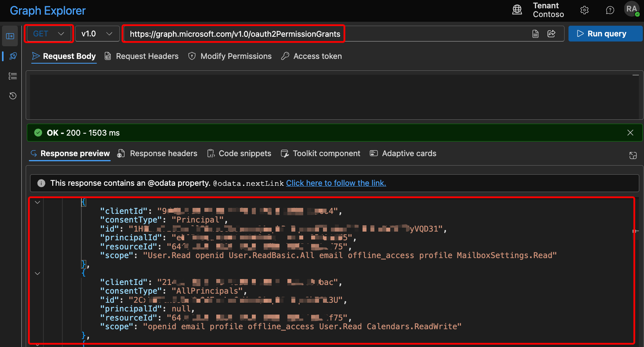Switch to the Request Headers tab
The height and width of the screenshot is (347, 644).
142,56
